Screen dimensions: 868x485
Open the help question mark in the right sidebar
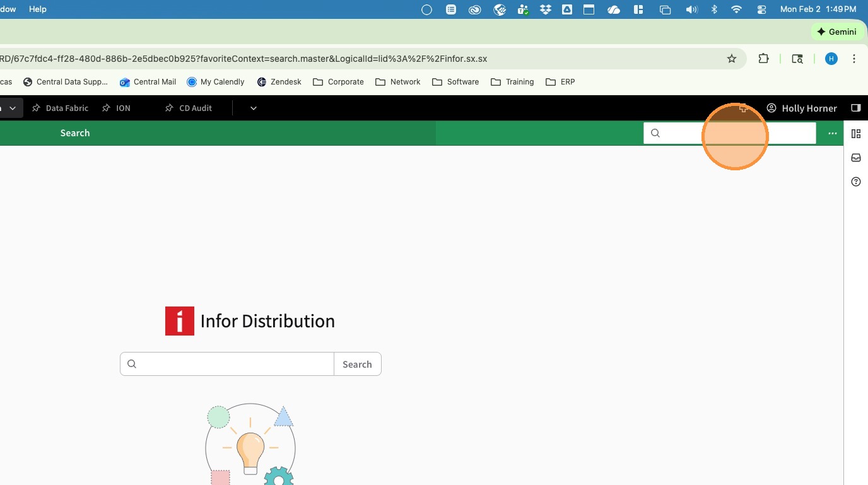(856, 182)
